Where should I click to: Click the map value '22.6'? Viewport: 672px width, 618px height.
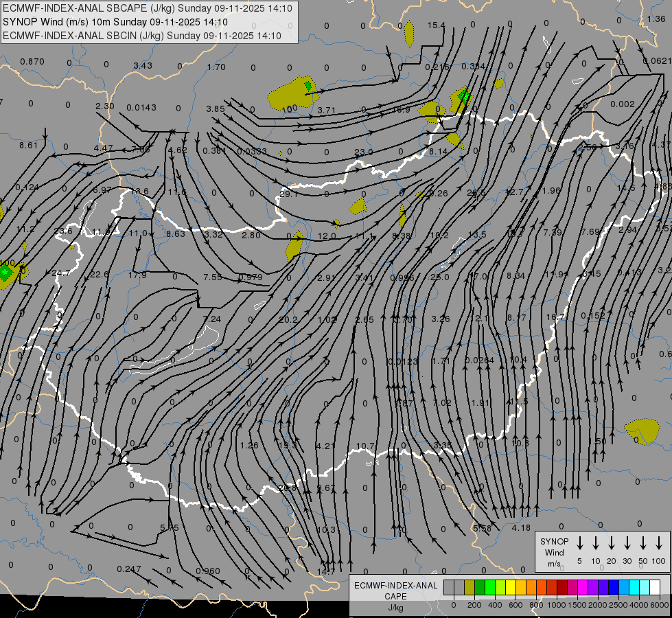pos(100,275)
